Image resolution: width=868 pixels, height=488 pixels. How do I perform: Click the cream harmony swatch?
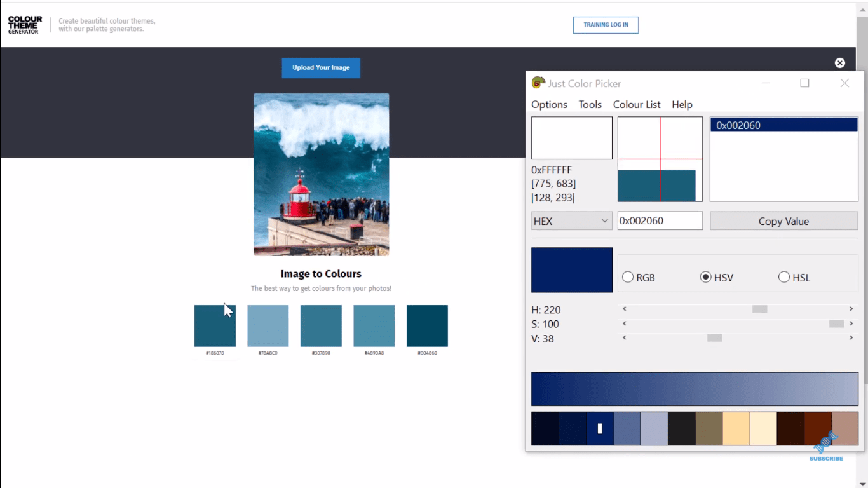[x=763, y=428]
